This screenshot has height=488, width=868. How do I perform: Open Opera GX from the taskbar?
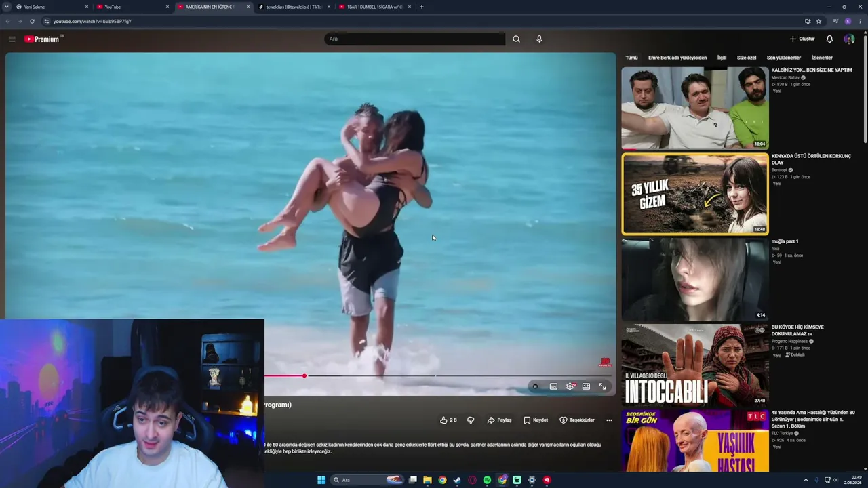[x=472, y=480]
